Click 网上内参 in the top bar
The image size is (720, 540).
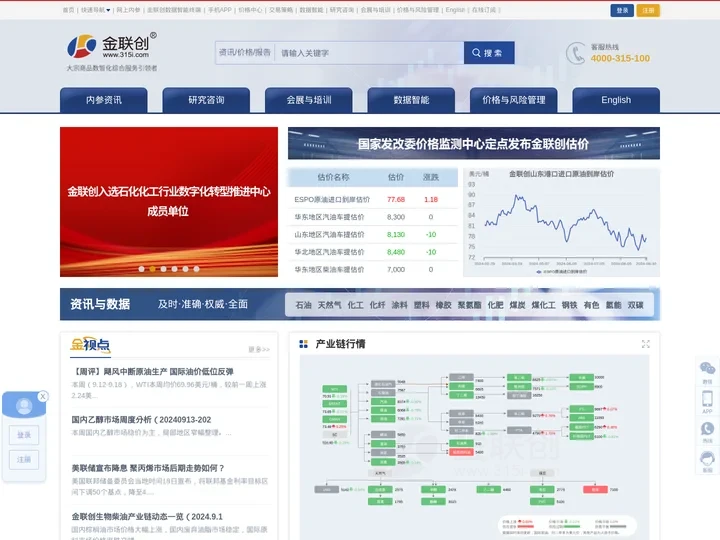coord(128,10)
